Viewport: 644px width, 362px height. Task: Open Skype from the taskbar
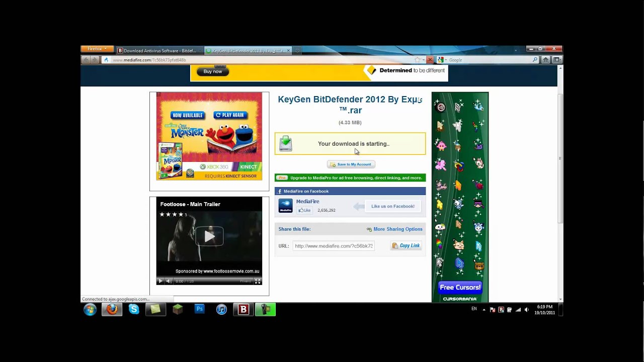pos(134,310)
